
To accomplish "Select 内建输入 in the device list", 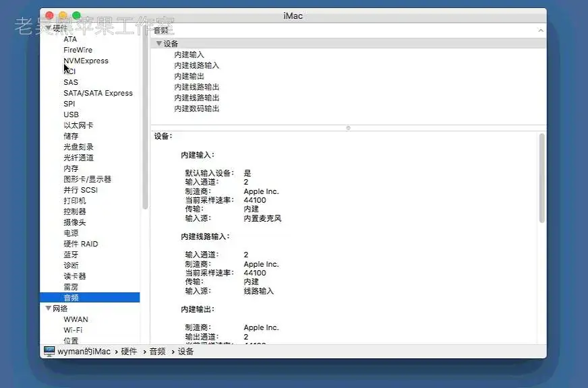I will (x=189, y=55).
